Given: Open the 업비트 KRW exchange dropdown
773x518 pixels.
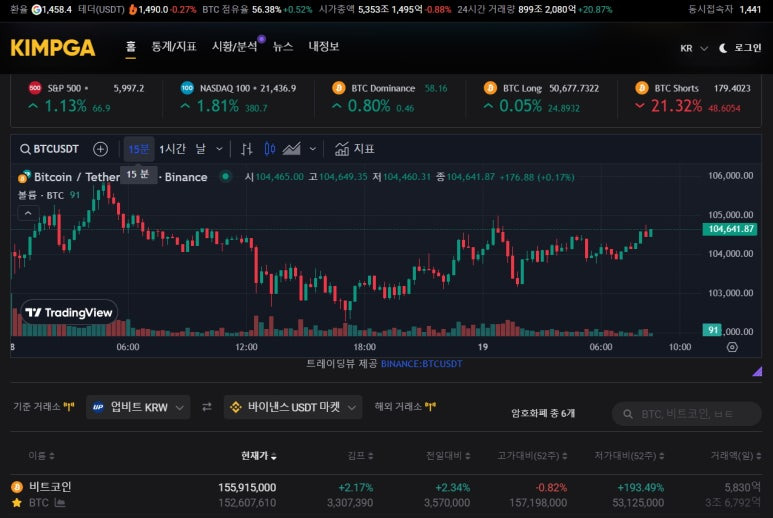Looking at the screenshot, I should pyautogui.click(x=138, y=407).
